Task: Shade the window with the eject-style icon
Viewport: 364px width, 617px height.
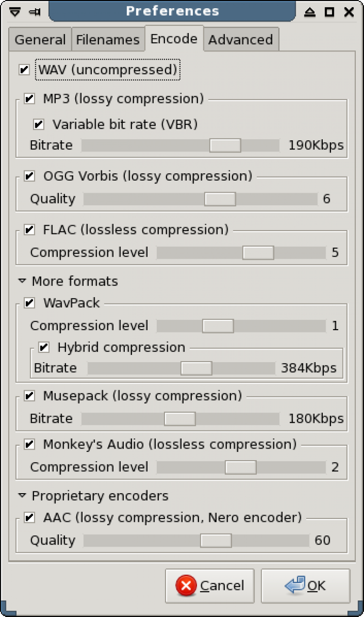Action: 310,12
